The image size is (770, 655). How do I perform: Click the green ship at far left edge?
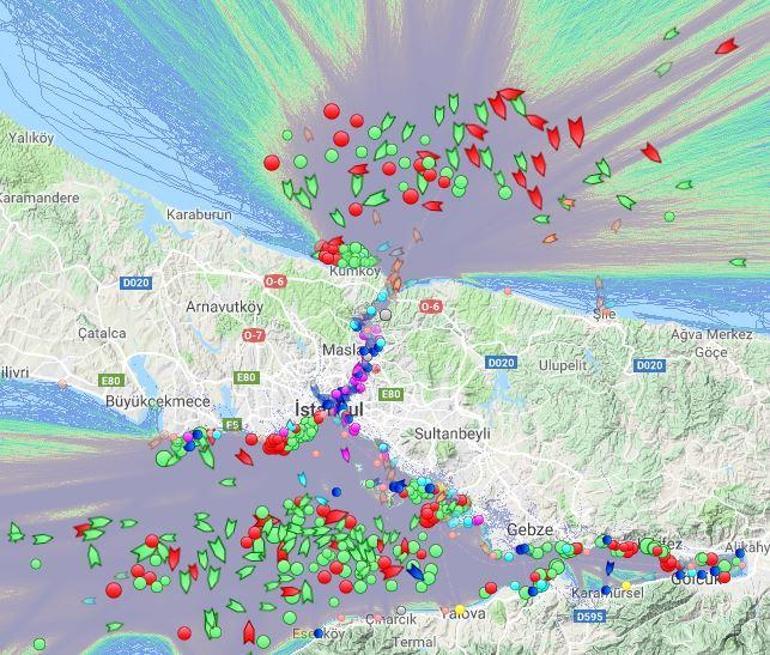(15, 532)
